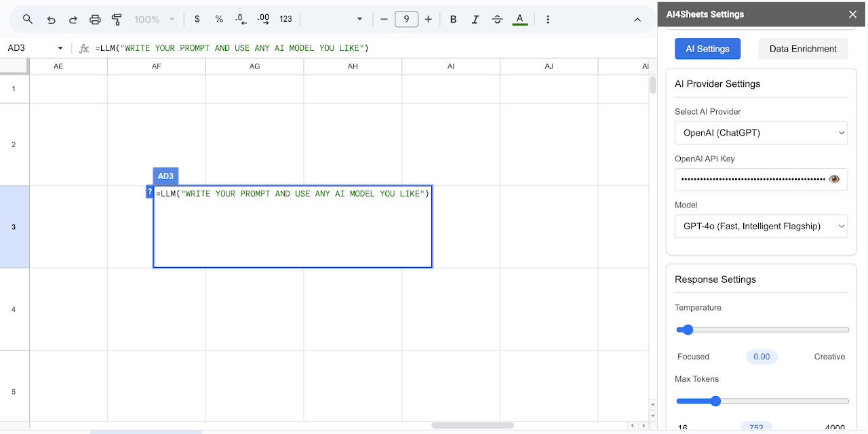Open the Select AI Provider dropdown
The width and height of the screenshot is (868, 434).
pyautogui.click(x=761, y=133)
